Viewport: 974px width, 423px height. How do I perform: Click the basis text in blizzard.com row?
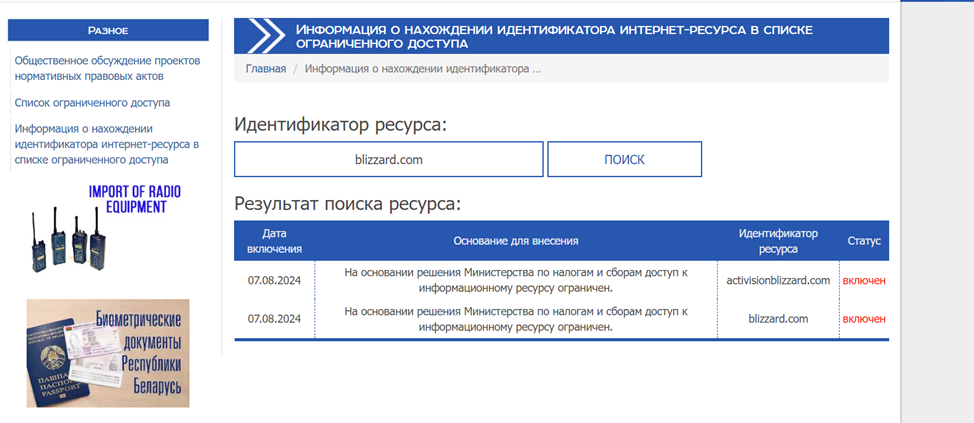pyautogui.click(x=516, y=319)
